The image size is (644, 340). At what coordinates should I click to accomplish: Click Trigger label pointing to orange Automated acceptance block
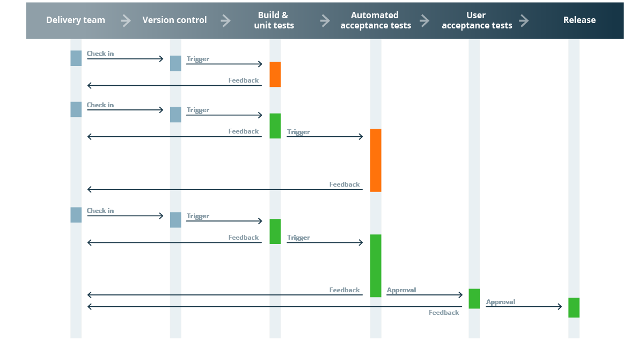[298, 132]
